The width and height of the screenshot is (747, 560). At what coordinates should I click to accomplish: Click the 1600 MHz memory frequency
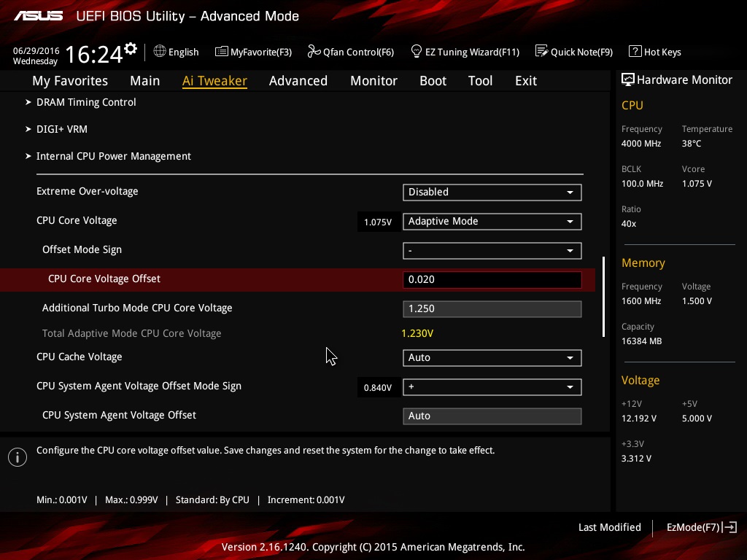click(x=640, y=301)
